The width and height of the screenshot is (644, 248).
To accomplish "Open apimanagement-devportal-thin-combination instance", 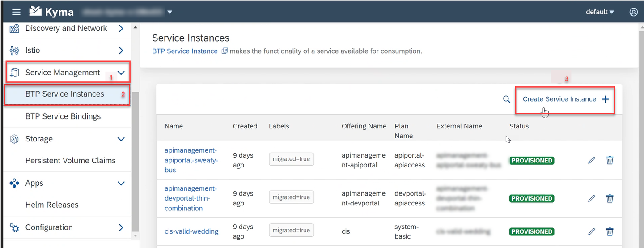I will click(x=191, y=198).
